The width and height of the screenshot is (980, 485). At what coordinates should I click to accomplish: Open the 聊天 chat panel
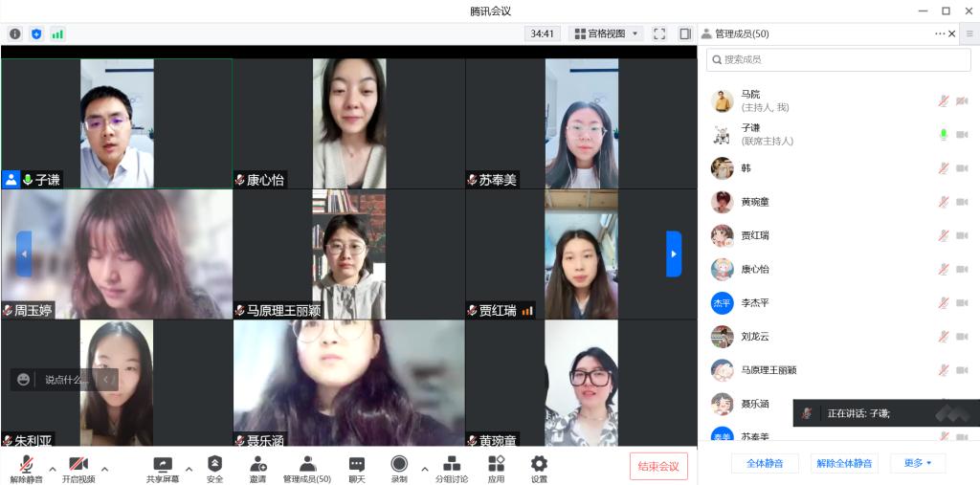[x=356, y=468]
